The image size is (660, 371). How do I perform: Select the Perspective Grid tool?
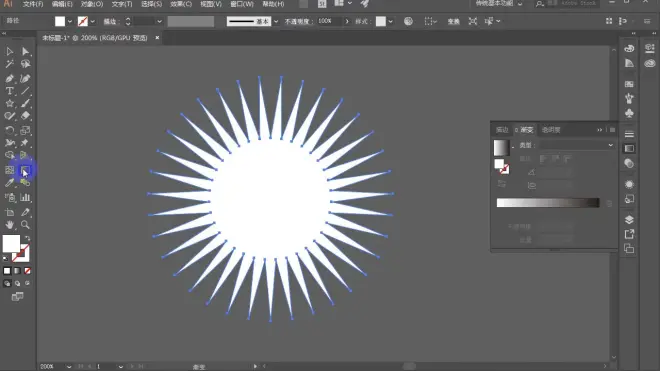tap(25, 156)
